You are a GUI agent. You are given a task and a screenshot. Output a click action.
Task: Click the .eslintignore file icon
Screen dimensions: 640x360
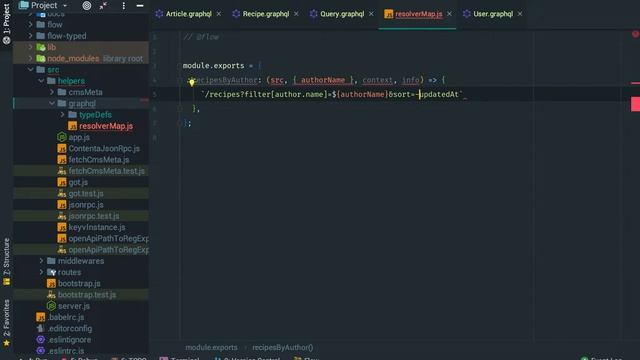point(40,340)
